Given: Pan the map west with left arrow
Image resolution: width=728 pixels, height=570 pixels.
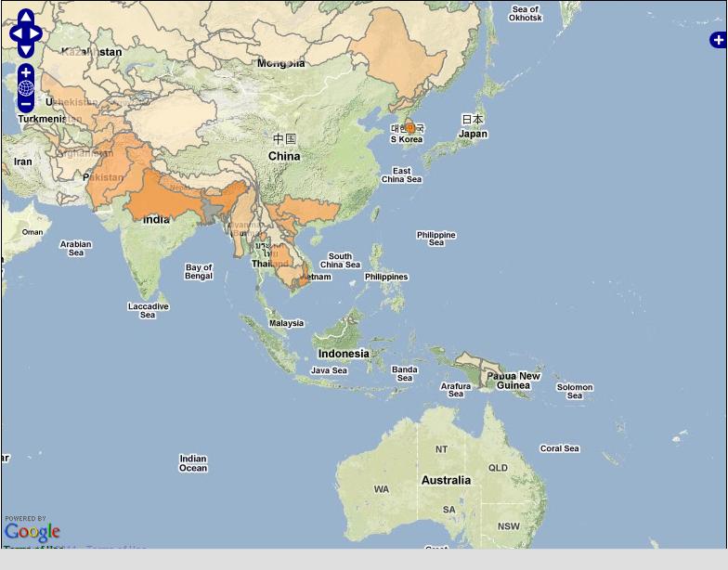Looking at the screenshot, I should click(x=15, y=34).
